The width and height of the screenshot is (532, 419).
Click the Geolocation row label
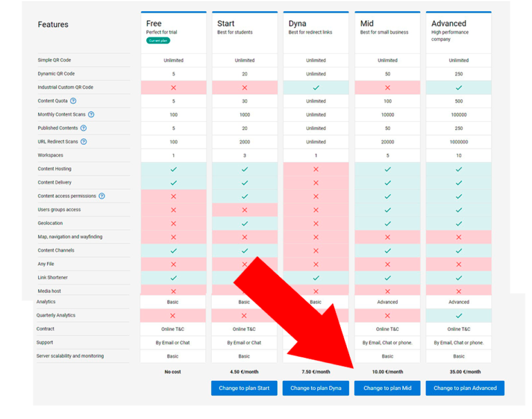50,223
